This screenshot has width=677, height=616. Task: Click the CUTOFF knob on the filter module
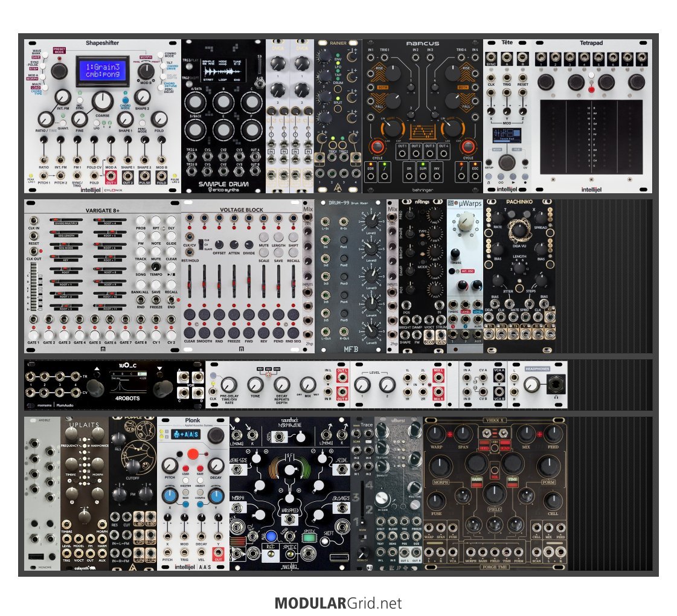[132, 466]
